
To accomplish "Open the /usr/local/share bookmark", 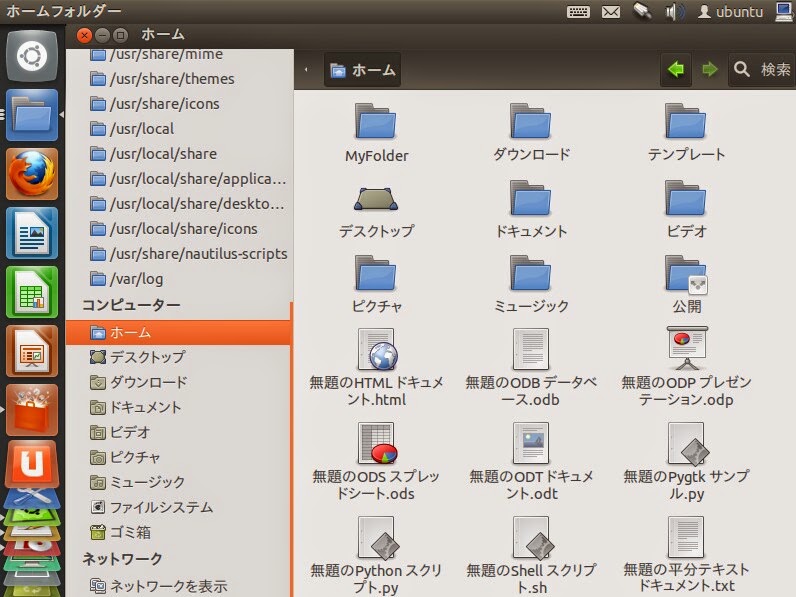I will 180,153.
